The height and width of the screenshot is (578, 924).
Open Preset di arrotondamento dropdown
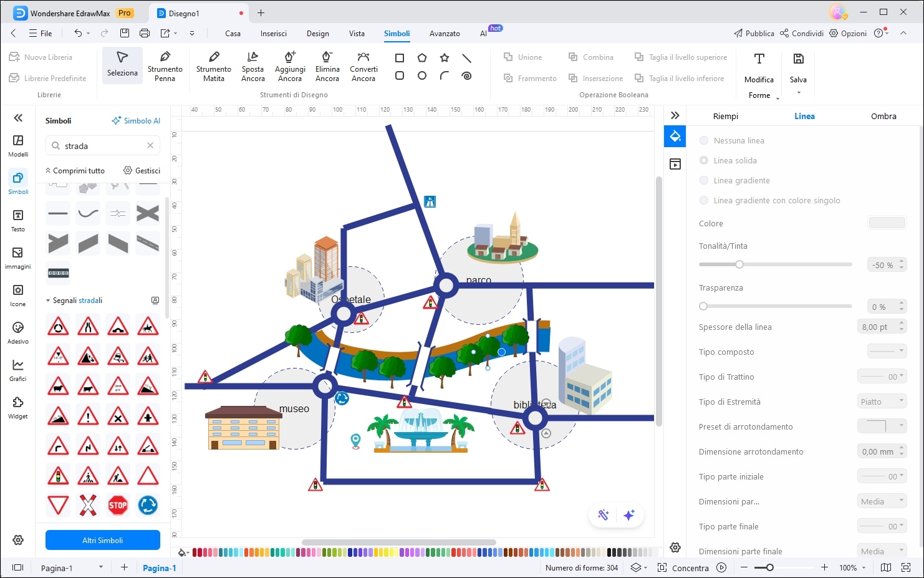882,426
